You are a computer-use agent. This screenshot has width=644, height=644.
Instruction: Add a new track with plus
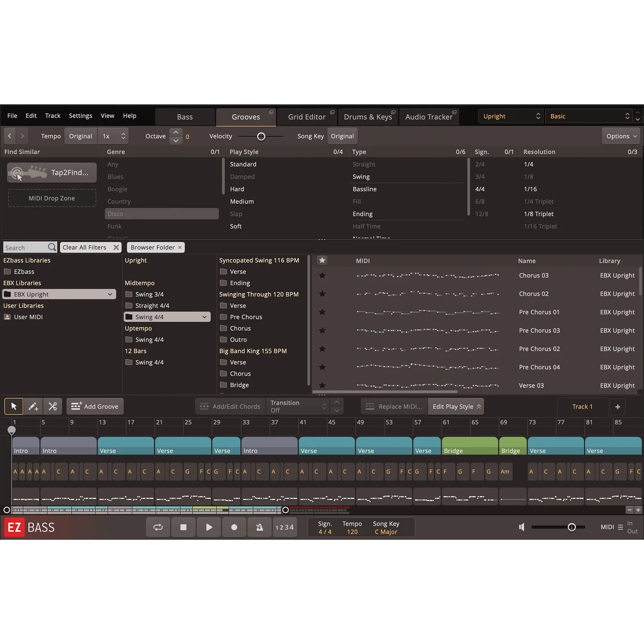click(618, 407)
